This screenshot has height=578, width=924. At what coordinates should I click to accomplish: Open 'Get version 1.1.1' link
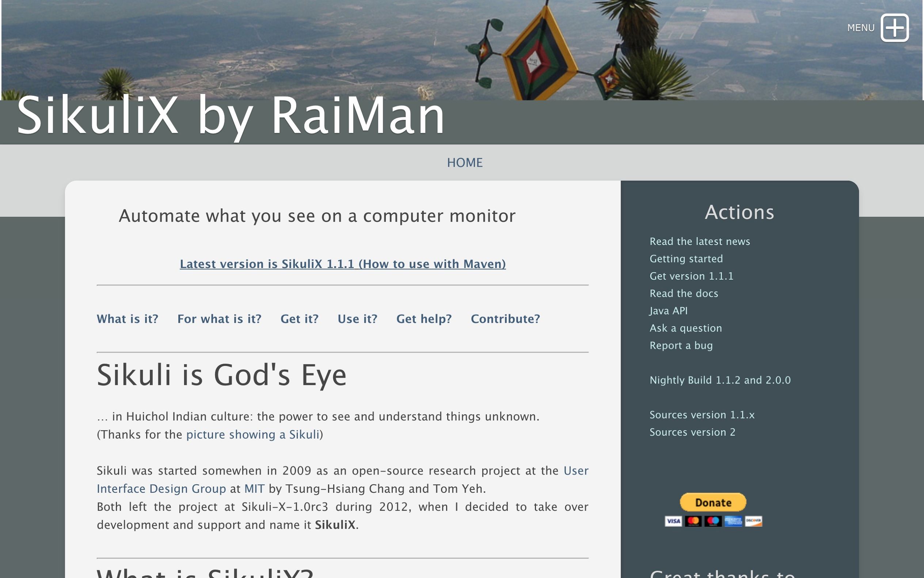[691, 276]
